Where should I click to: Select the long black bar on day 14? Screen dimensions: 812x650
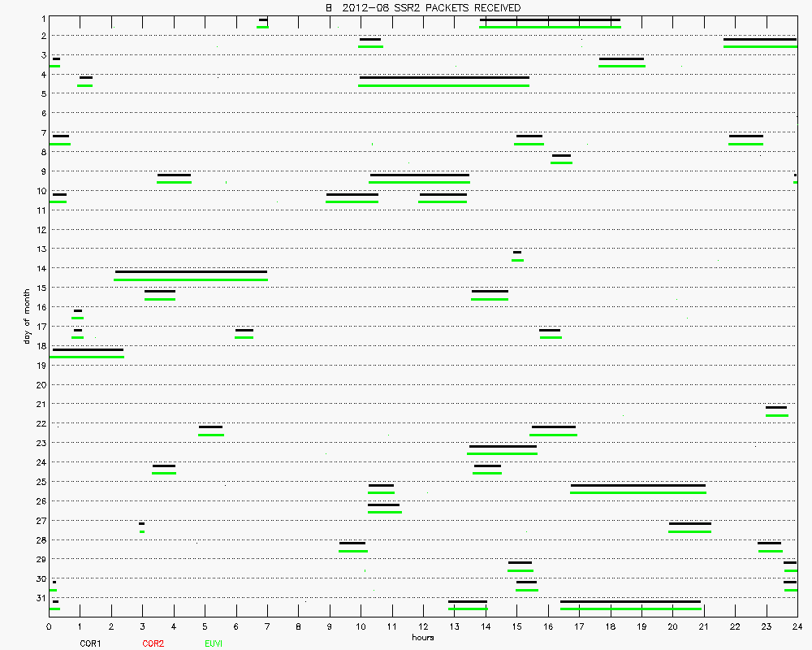(191, 271)
